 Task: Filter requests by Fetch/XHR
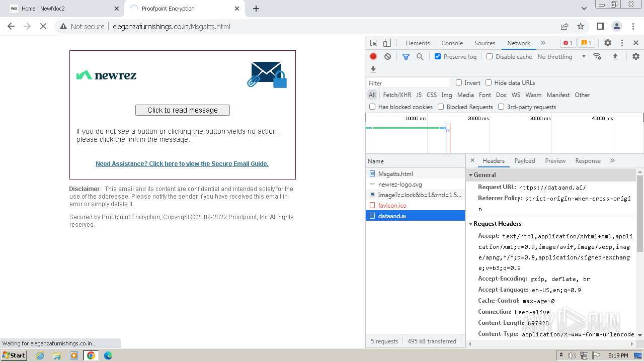(397, 95)
